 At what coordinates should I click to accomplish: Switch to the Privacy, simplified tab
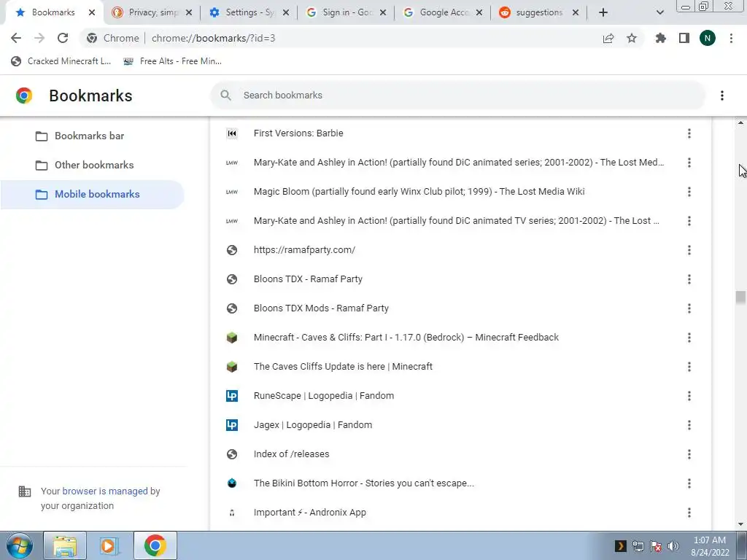[152, 13]
